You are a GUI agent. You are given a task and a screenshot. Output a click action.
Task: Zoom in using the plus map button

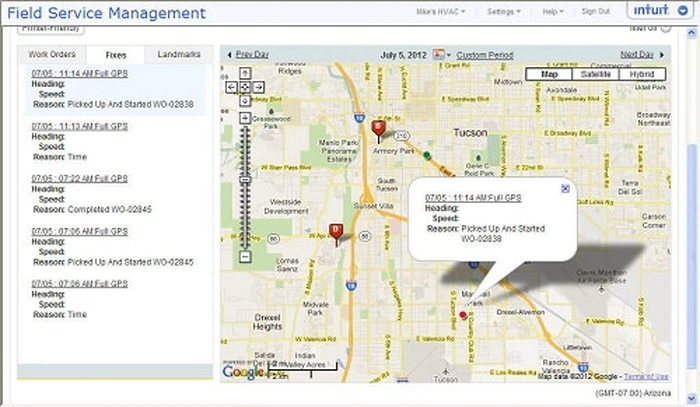pyautogui.click(x=245, y=118)
